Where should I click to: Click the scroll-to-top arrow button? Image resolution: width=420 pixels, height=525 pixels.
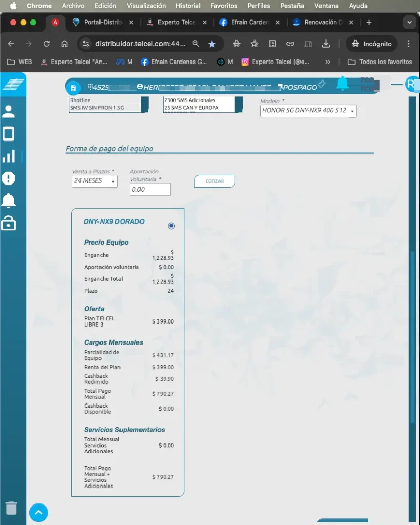pyautogui.click(x=38, y=512)
